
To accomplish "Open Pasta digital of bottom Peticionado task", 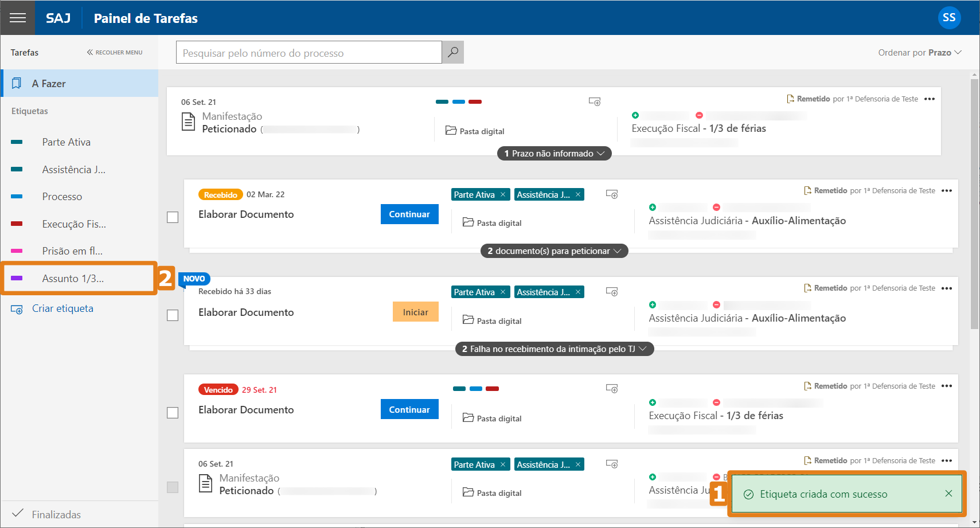I will [x=492, y=493].
